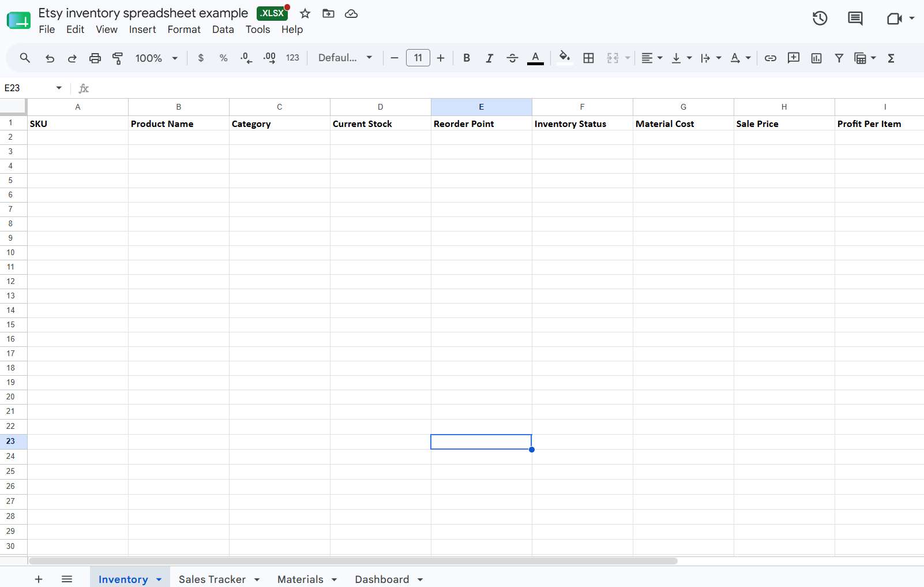The height and width of the screenshot is (587, 924).
Task: Click the Insert chart icon
Action: [816, 58]
